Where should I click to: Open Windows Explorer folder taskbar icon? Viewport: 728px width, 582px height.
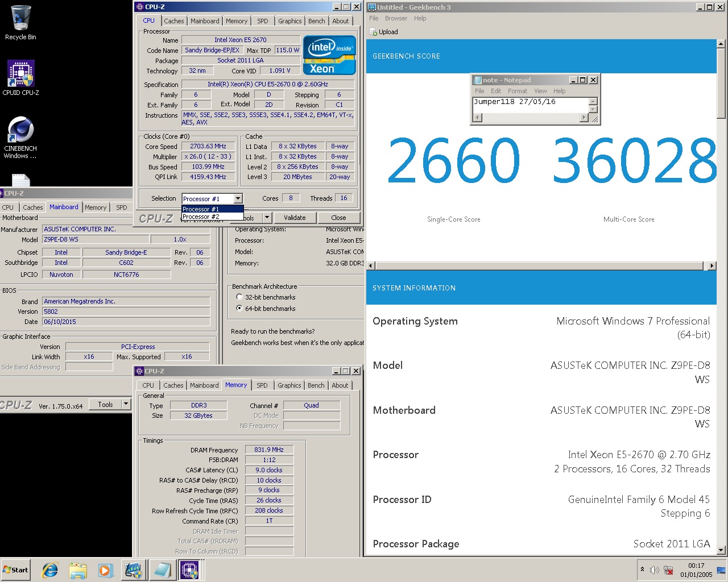point(78,570)
